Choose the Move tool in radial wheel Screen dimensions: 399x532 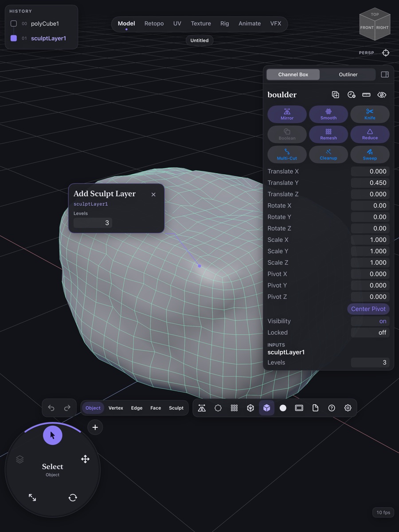(x=85, y=459)
